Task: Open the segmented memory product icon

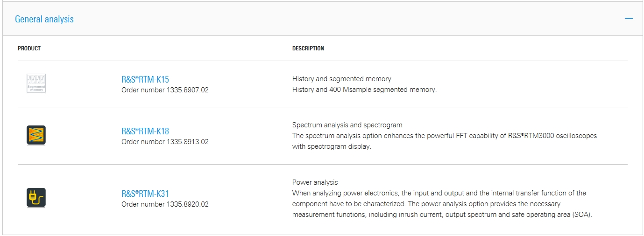Action: pos(36,83)
